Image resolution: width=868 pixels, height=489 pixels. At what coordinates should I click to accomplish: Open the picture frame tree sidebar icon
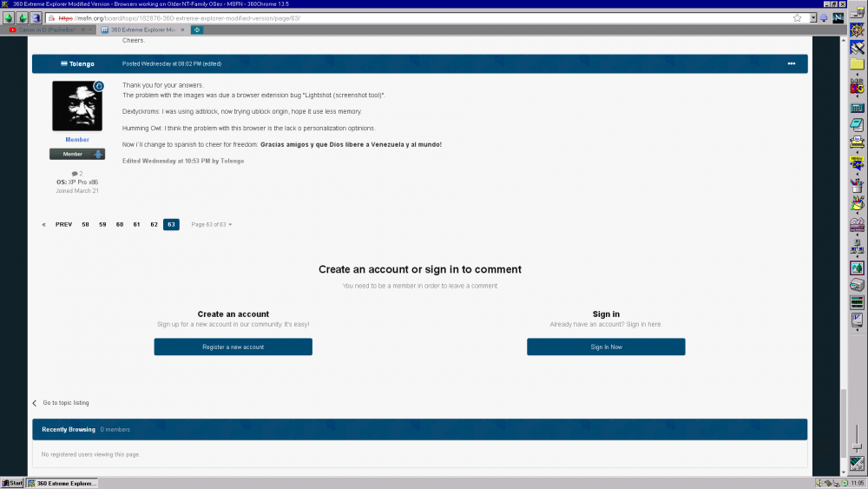(x=857, y=268)
